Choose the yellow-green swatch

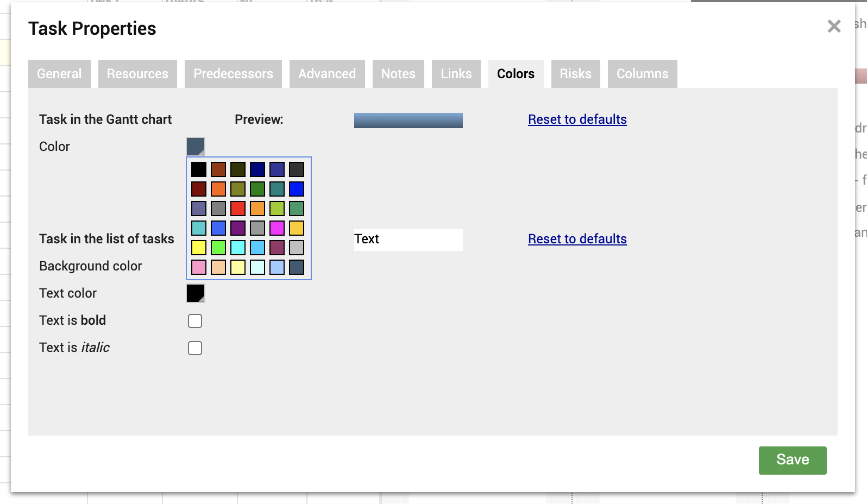(x=277, y=209)
